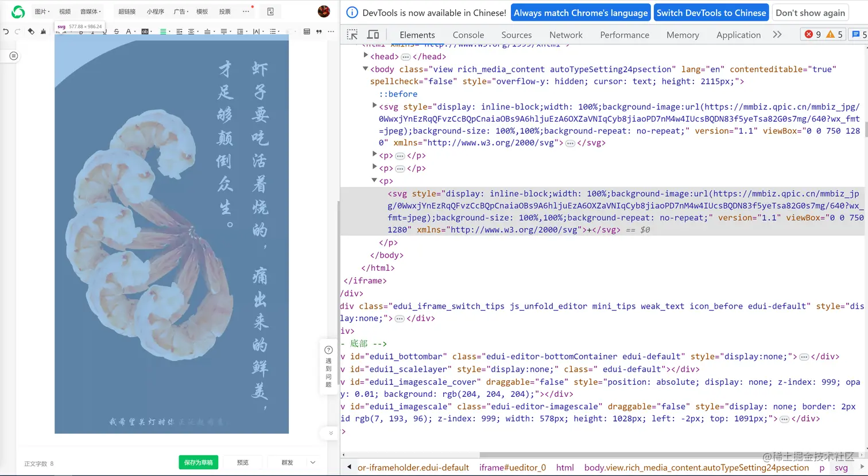The height and width of the screenshot is (476, 868).
Task: Switch to the Sources tab
Action: [517, 35]
